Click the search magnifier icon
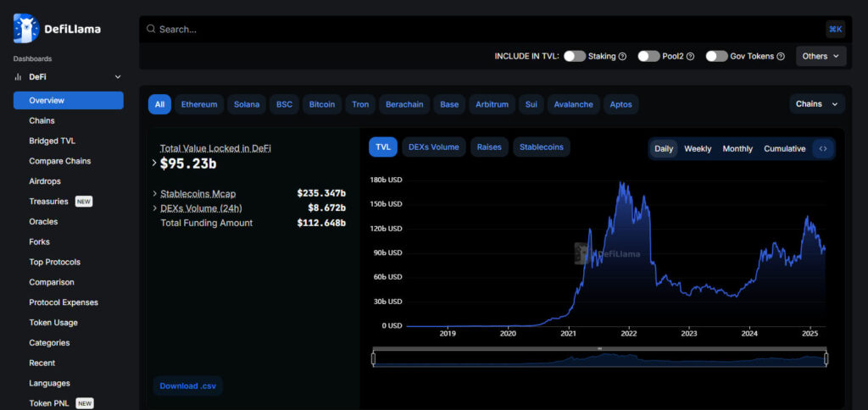868x410 pixels. 151,29
